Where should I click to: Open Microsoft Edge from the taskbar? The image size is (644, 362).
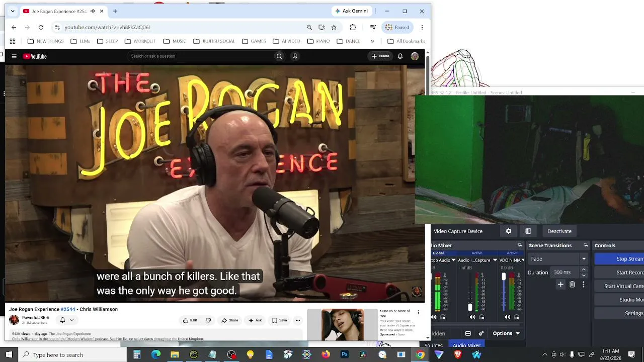click(156, 355)
